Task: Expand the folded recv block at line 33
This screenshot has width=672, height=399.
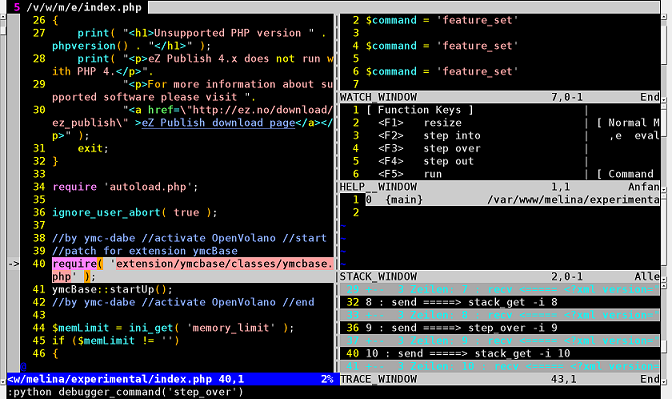Action: click(500, 315)
